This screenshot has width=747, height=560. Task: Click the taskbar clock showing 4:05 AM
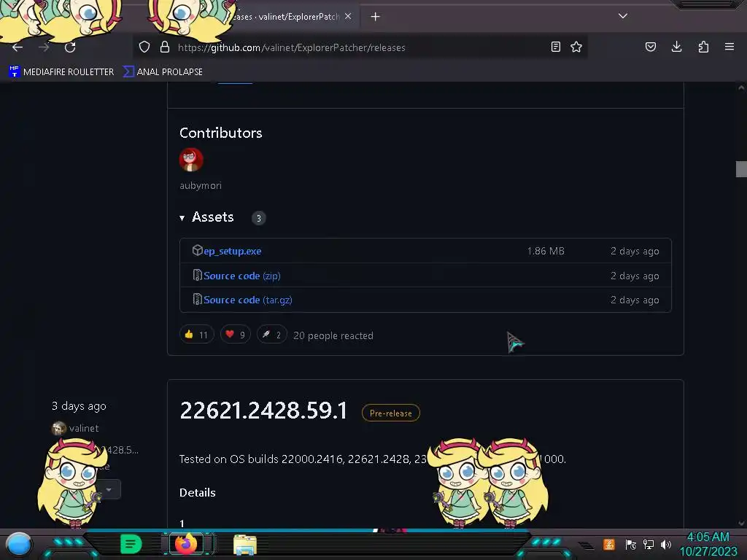point(708,544)
